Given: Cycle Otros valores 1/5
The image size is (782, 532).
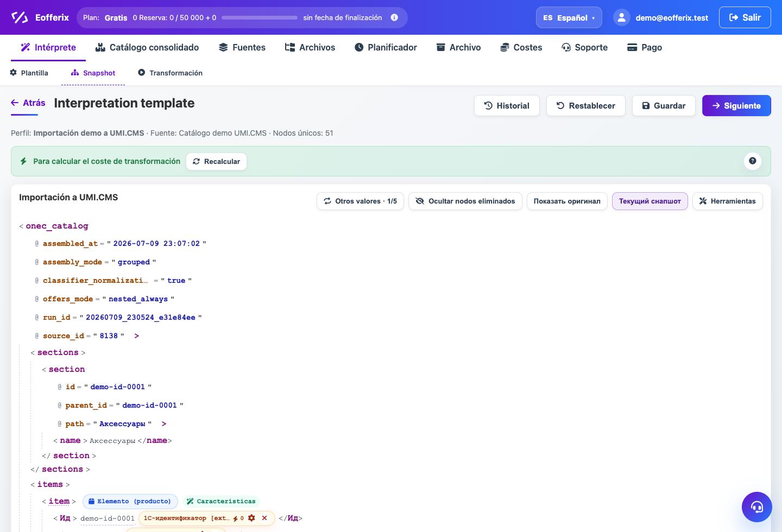Looking at the screenshot, I should [360, 201].
